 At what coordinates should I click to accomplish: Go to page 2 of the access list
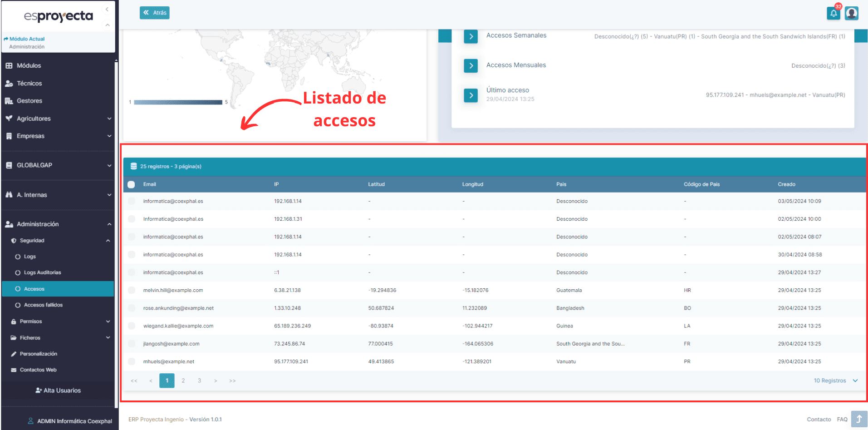coord(183,381)
